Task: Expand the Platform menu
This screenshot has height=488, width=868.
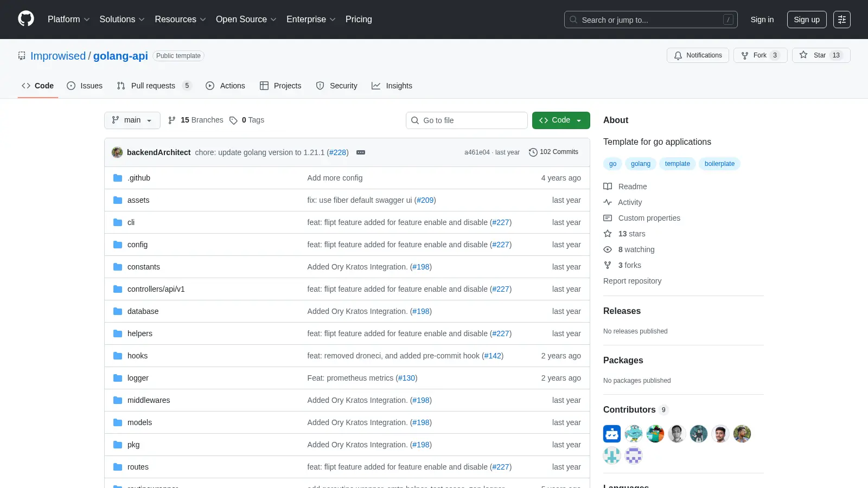Action: (x=68, y=19)
